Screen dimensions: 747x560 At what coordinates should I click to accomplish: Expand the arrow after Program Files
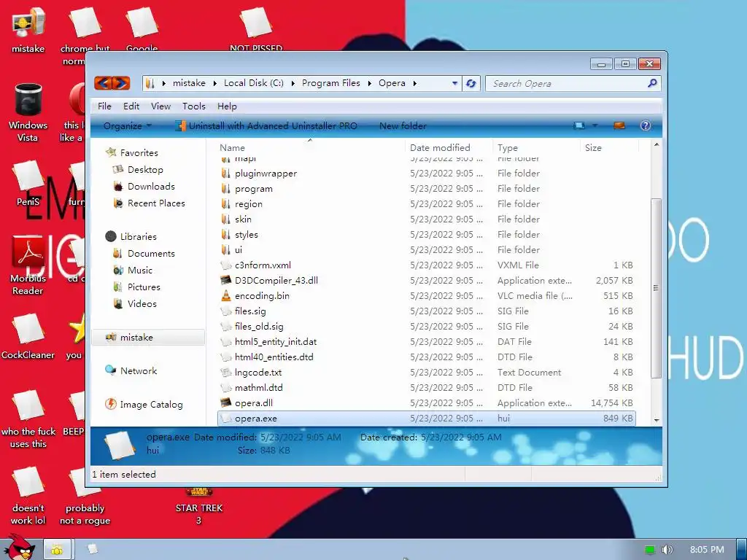(x=369, y=83)
